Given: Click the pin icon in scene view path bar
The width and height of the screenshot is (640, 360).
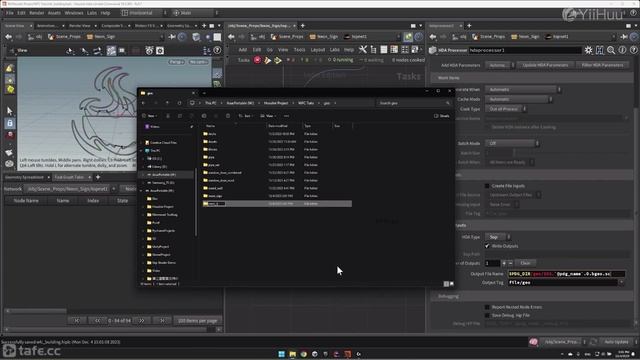Looking at the screenshot, I should tap(172, 37).
